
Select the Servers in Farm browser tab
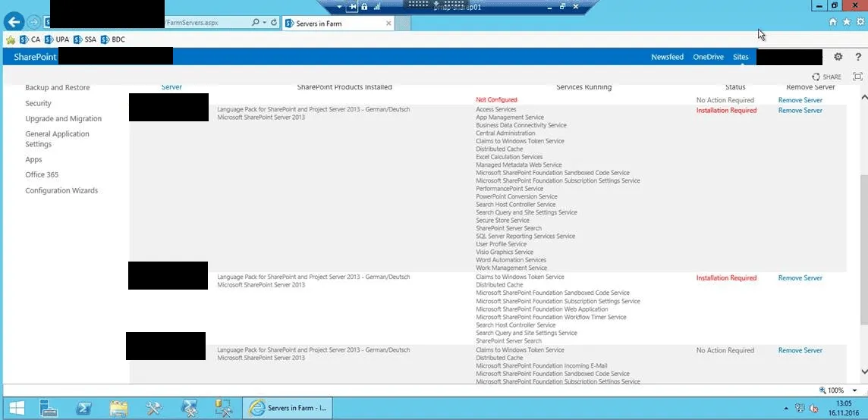pyautogui.click(x=338, y=24)
